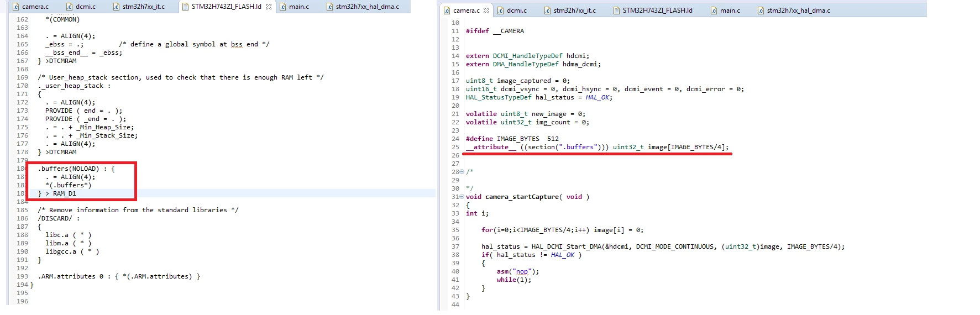Click the '#define IMAGE_BYTES 512' line
This screenshot has height=315, width=980.
512,139
